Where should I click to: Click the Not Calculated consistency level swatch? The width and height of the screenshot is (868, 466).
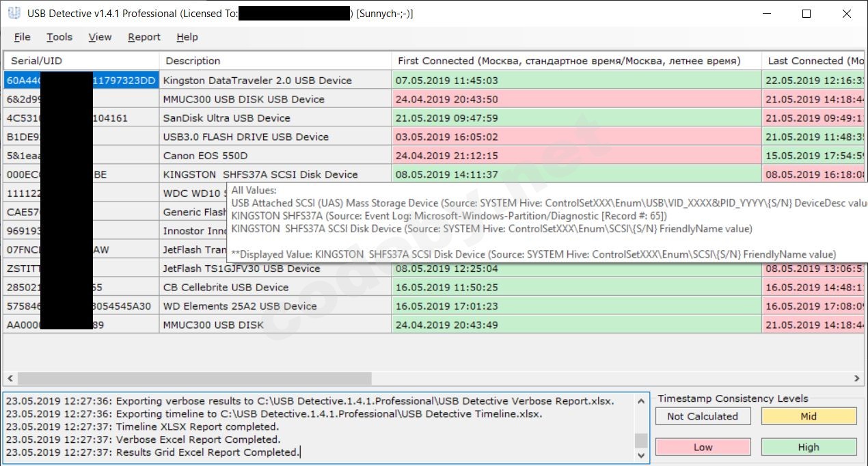(703, 416)
